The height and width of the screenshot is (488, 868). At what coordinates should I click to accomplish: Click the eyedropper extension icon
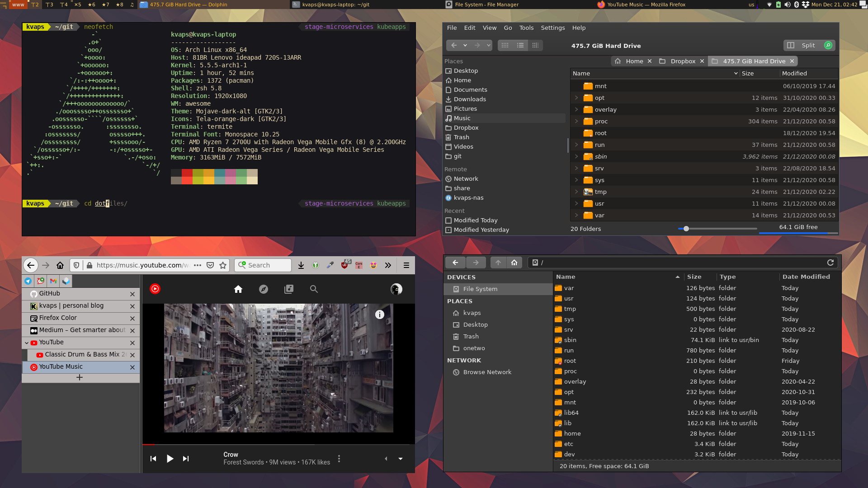click(x=330, y=265)
